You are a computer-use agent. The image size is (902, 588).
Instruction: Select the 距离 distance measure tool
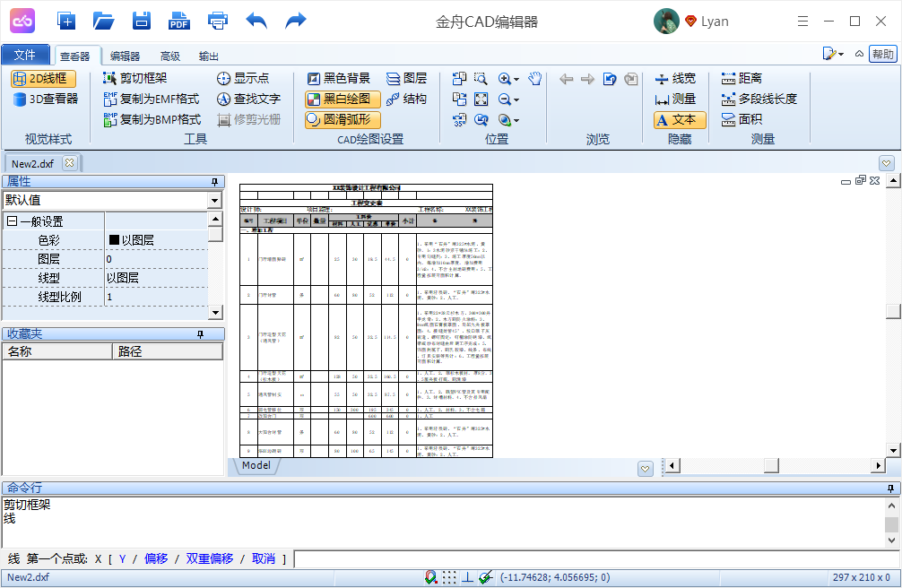[x=742, y=79]
